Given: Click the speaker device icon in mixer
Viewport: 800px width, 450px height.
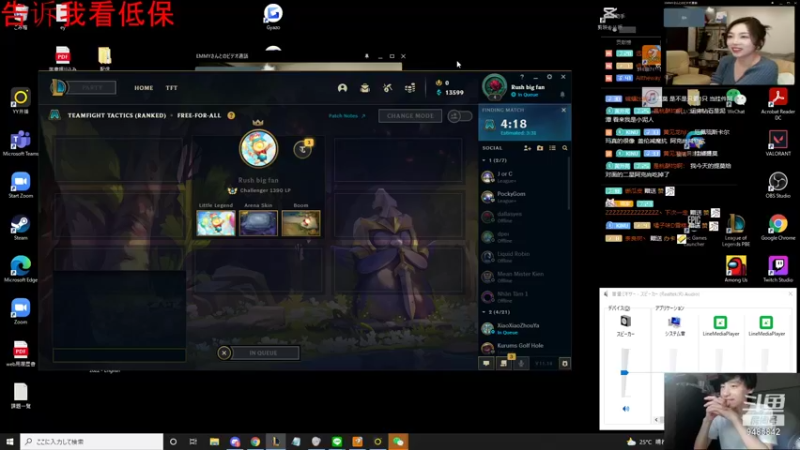Looking at the screenshot, I should coord(626,321).
